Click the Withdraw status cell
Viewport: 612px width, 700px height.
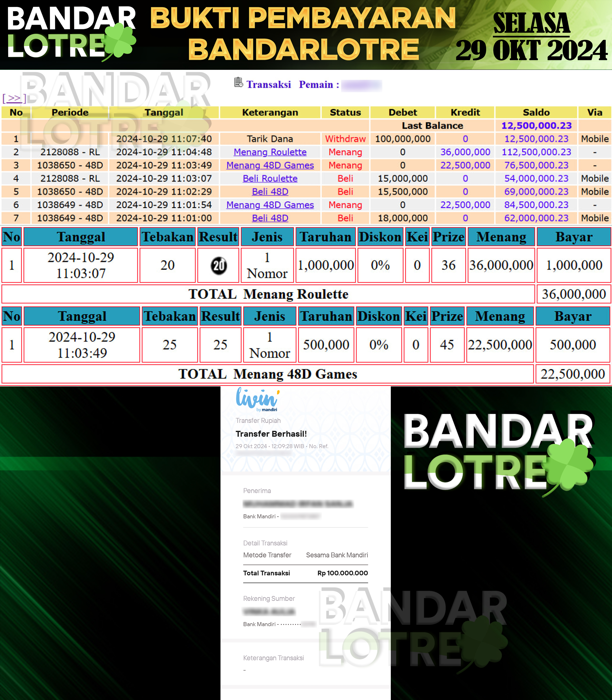(345, 139)
